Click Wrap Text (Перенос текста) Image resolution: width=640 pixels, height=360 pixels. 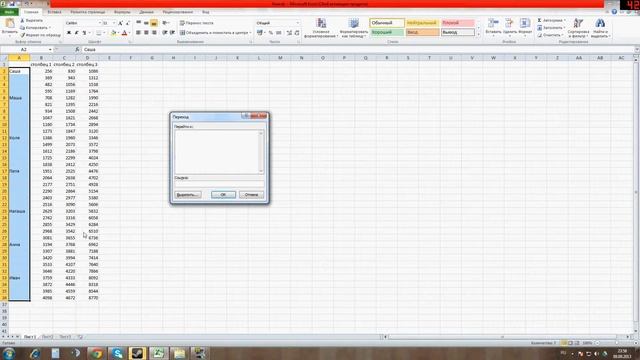coord(197,23)
